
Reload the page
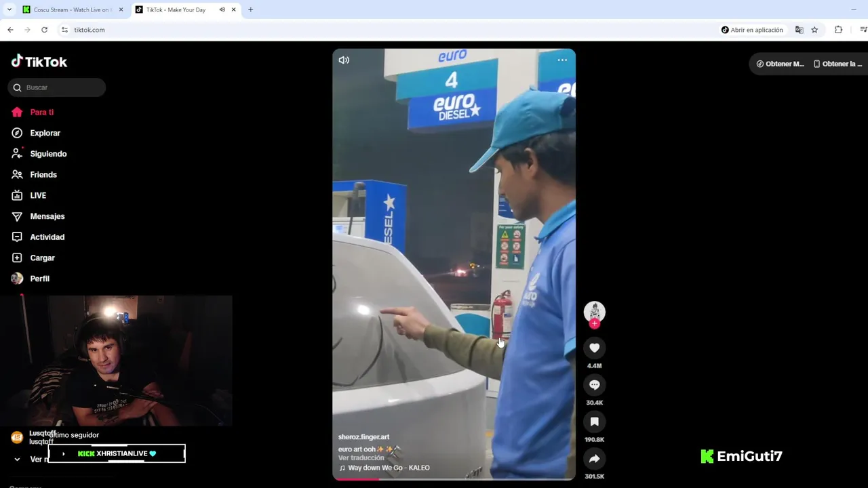pos(44,30)
